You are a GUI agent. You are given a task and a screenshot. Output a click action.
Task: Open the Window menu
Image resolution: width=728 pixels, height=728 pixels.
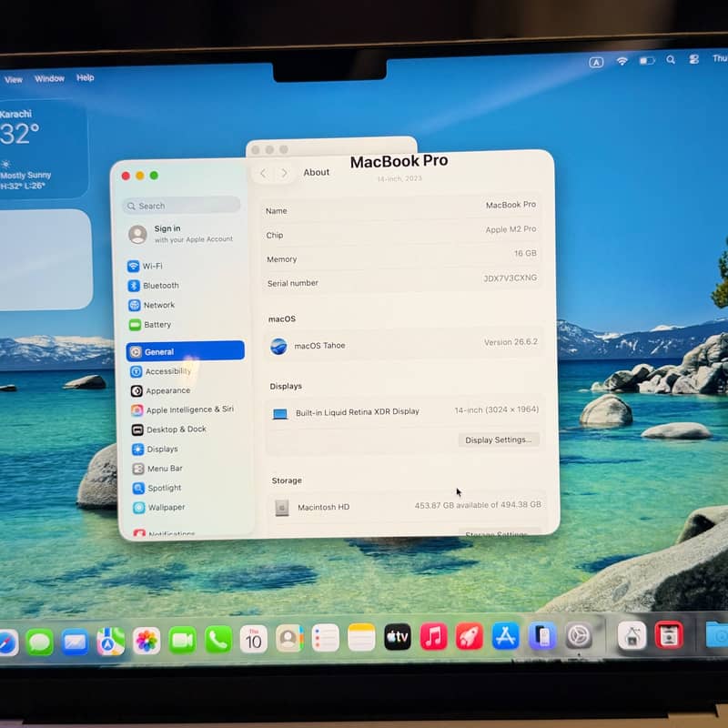coord(49,78)
